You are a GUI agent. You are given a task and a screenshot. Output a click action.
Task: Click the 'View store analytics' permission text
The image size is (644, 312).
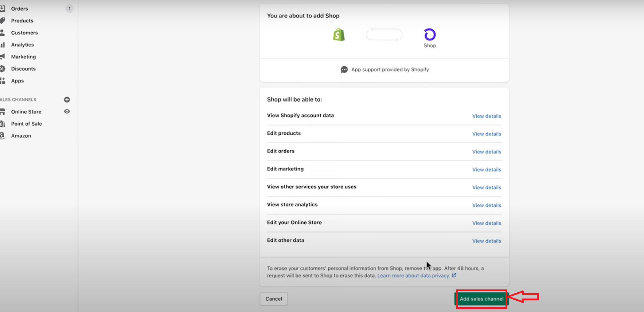click(x=292, y=205)
